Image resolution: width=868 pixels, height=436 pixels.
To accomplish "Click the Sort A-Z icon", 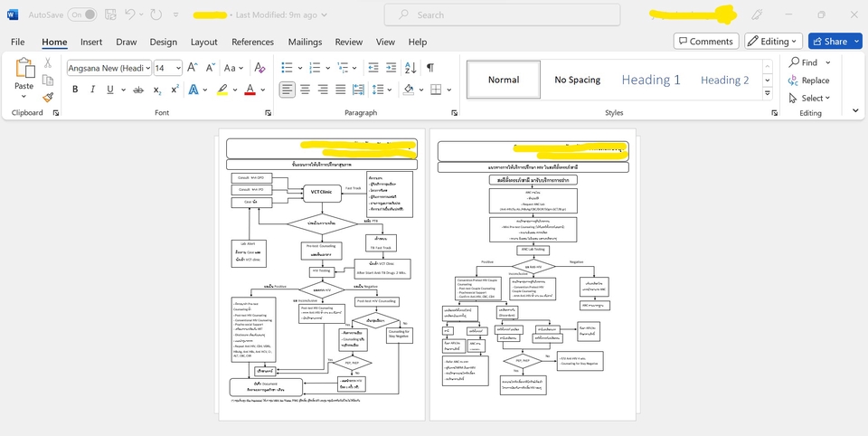I will click(410, 68).
